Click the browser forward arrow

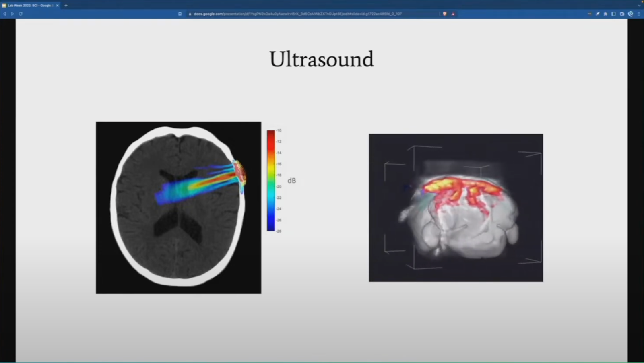[x=12, y=14]
